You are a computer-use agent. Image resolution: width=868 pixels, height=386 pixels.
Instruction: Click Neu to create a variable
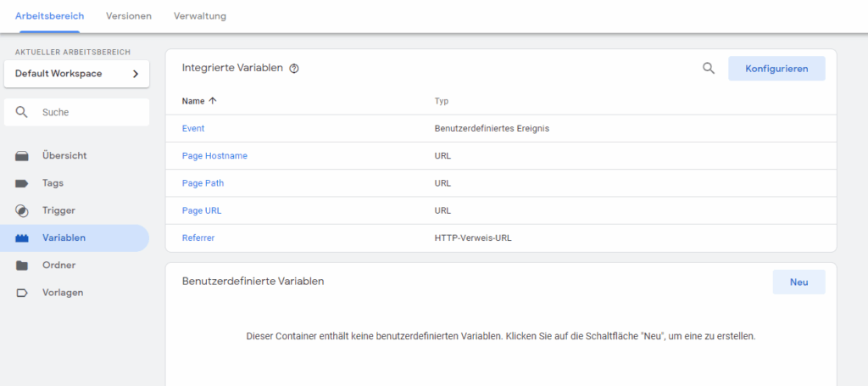point(798,283)
